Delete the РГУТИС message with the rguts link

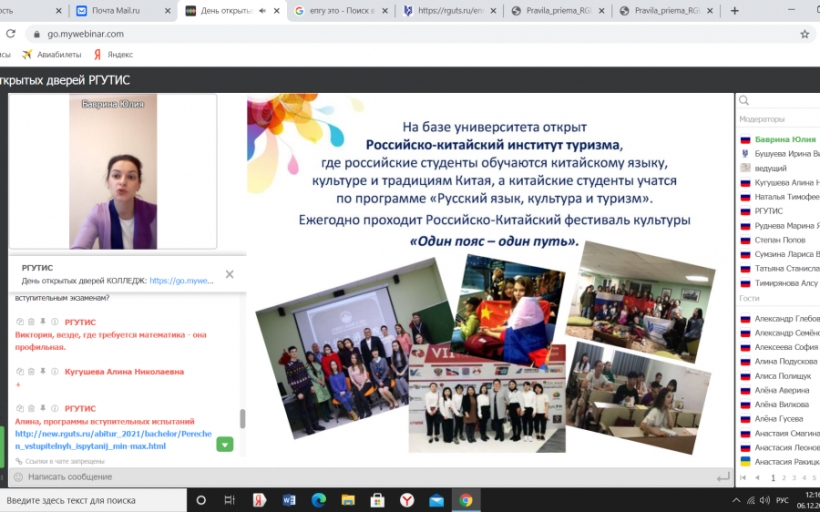coord(31,408)
